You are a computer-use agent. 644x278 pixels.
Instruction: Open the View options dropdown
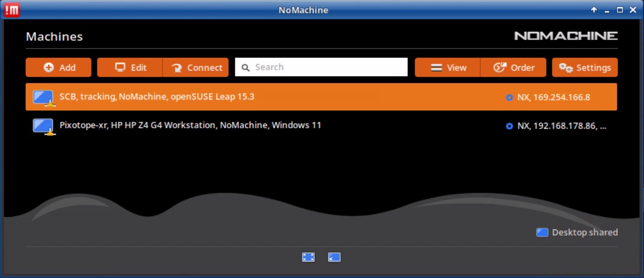coord(448,68)
